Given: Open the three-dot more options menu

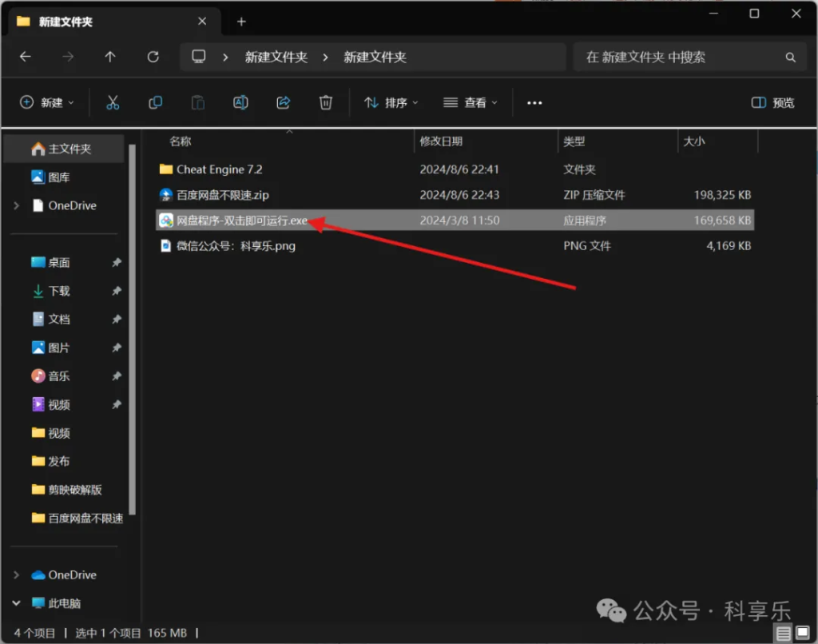Looking at the screenshot, I should coord(534,103).
